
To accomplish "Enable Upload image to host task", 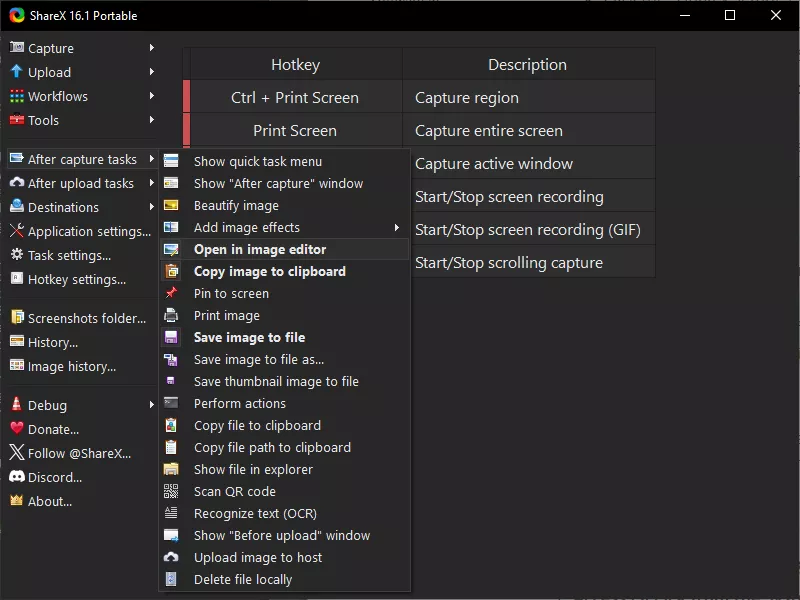I will [285, 557].
